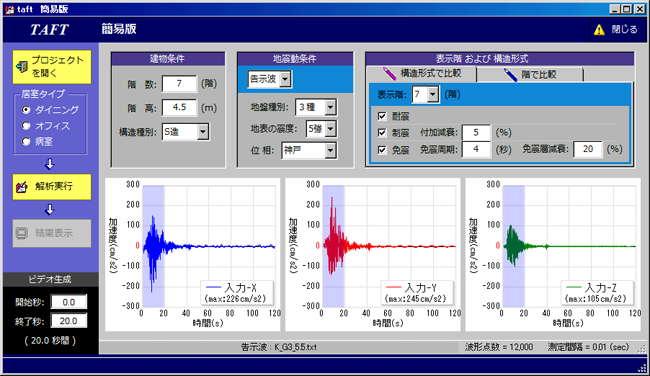Select the オフィス room type radio button

27,126
